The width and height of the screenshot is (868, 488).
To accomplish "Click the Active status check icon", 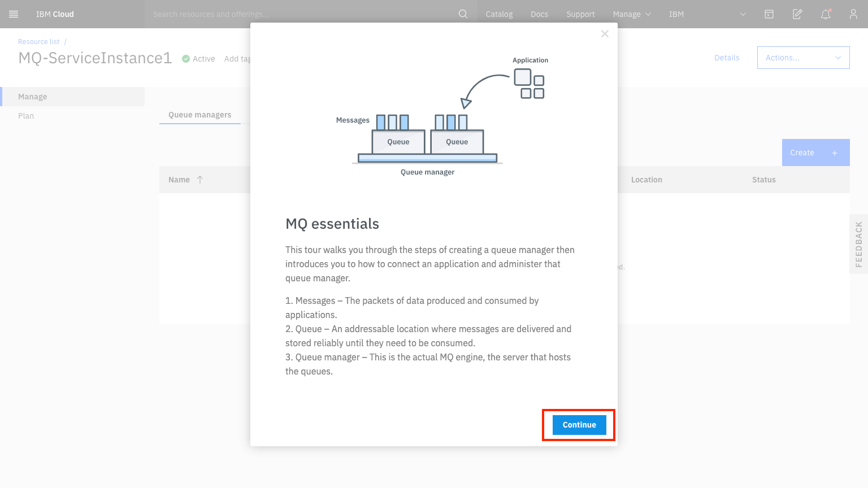I will pyautogui.click(x=185, y=59).
